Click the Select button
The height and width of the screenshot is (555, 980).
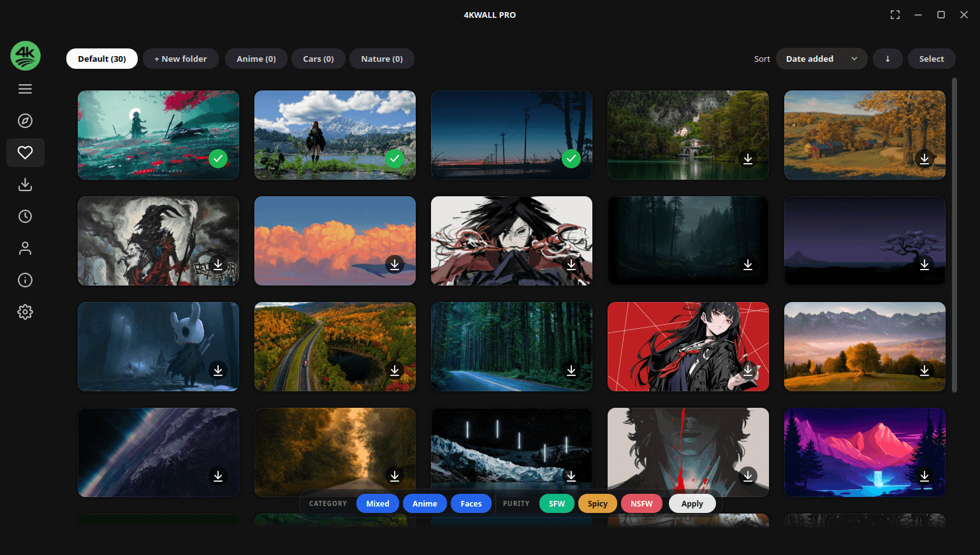click(x=932, y=59)
